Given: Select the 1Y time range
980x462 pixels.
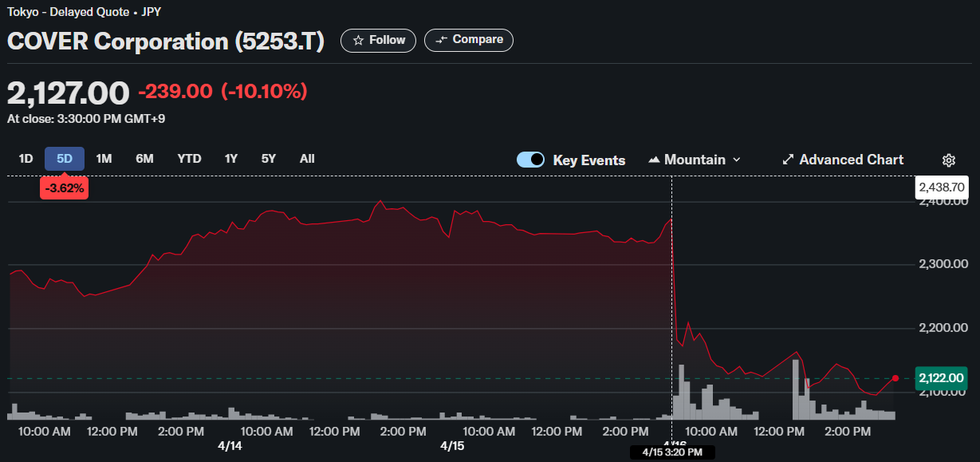Looking at the screenshot, I should 231,159.
